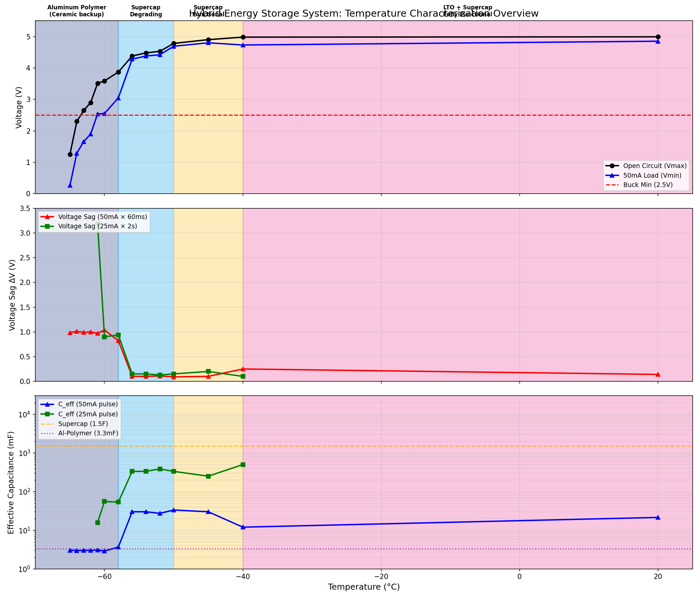
Task: Select the Temperature (°C) axis label
Action: tap(364, 587)
